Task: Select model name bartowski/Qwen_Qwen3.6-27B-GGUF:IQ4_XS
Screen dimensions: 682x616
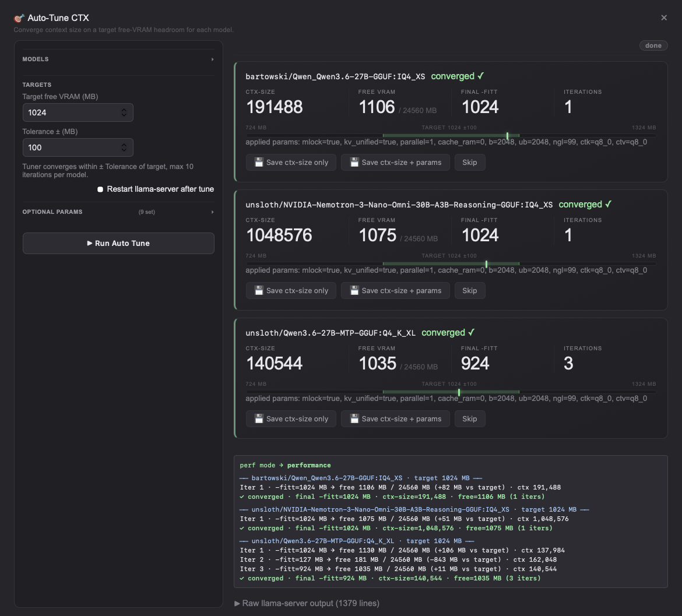Action: (335, 76)
